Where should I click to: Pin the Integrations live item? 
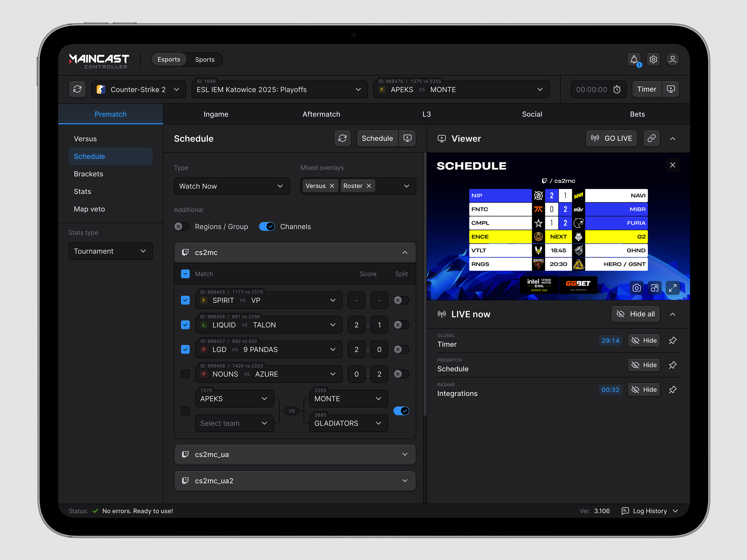point(672,390)
